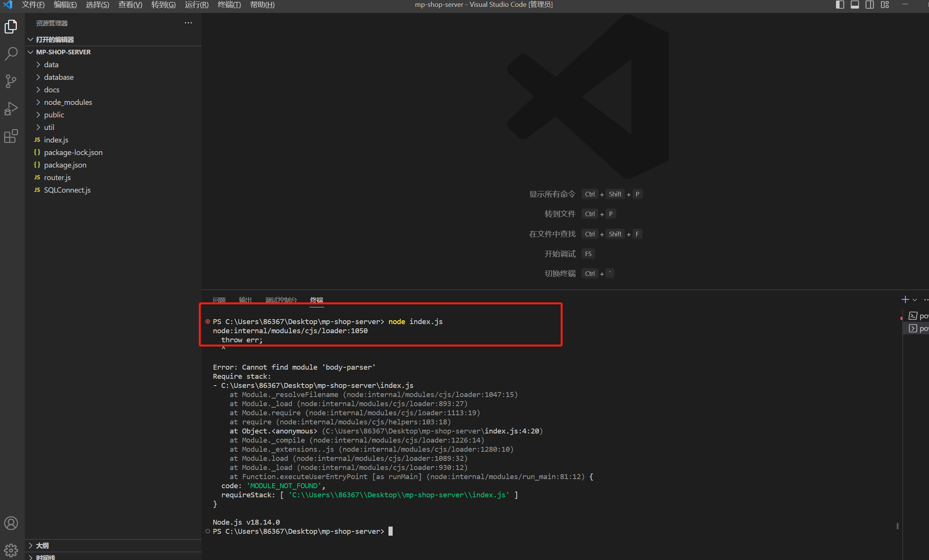
Task: Open terminal panel more actions ellipsis
Action: pyautogui.click(x=926, y=300)
